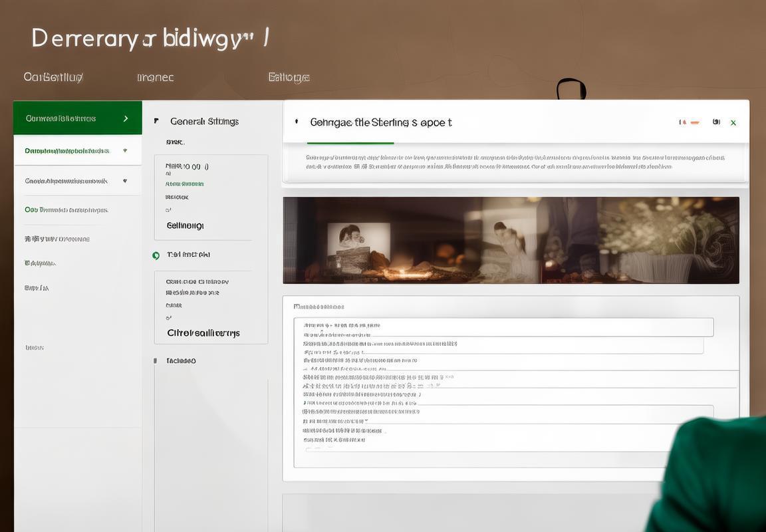Click the green X close icon in header
766x532 pixels.
tap(733, 123)
